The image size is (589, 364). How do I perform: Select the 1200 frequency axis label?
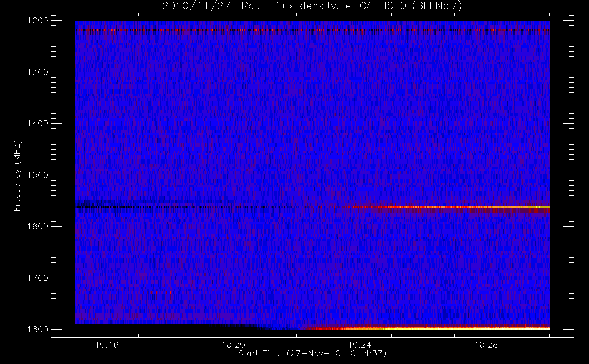coord(38,21)
